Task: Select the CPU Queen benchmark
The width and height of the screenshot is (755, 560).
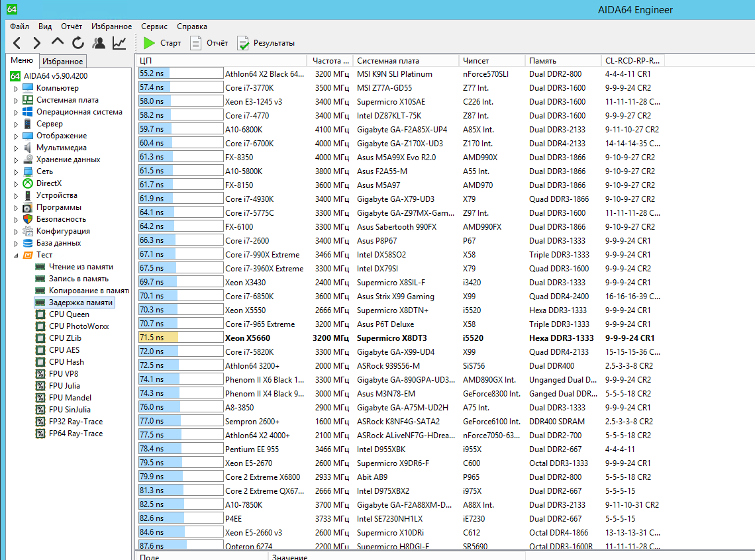Action: click(x=69, y=314)
